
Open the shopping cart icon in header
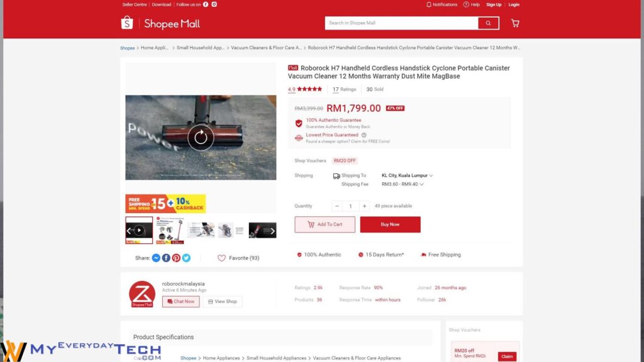coord(515,23)
